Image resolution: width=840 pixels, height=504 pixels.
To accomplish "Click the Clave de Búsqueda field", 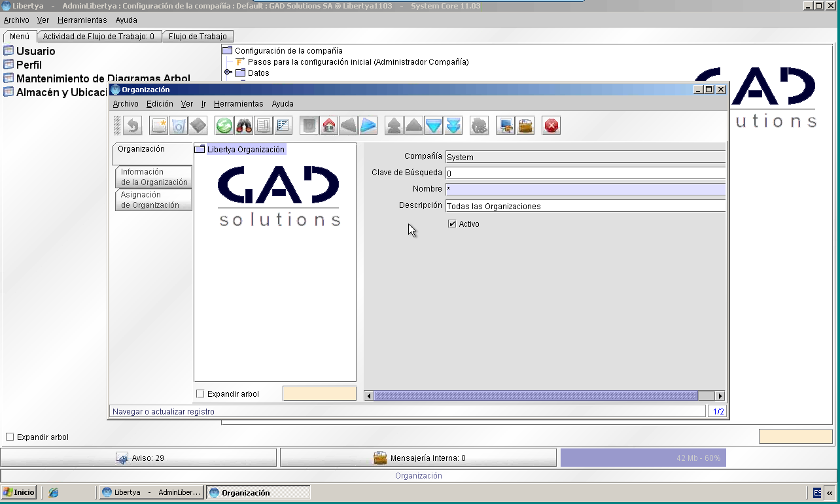I will pyautogui.click(x=586, y=173).
